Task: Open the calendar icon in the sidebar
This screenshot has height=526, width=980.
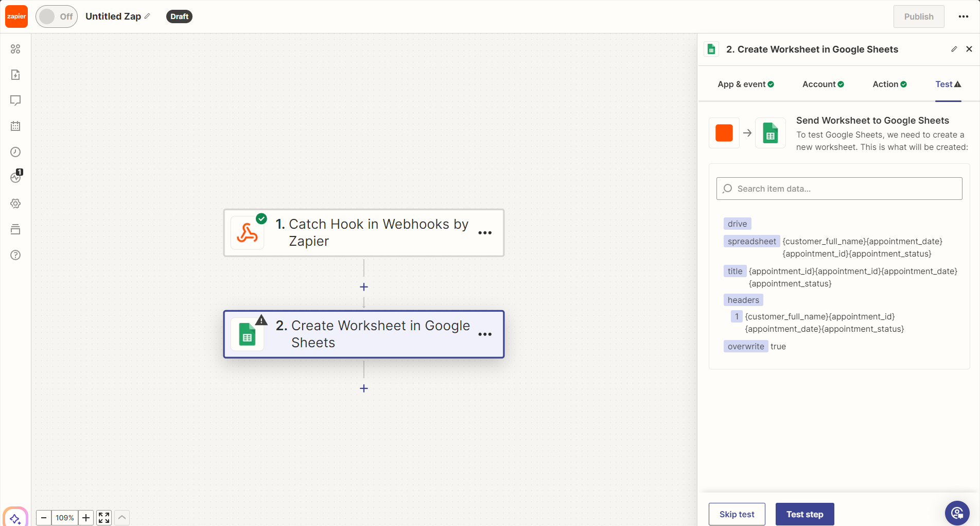Action: 15,126
